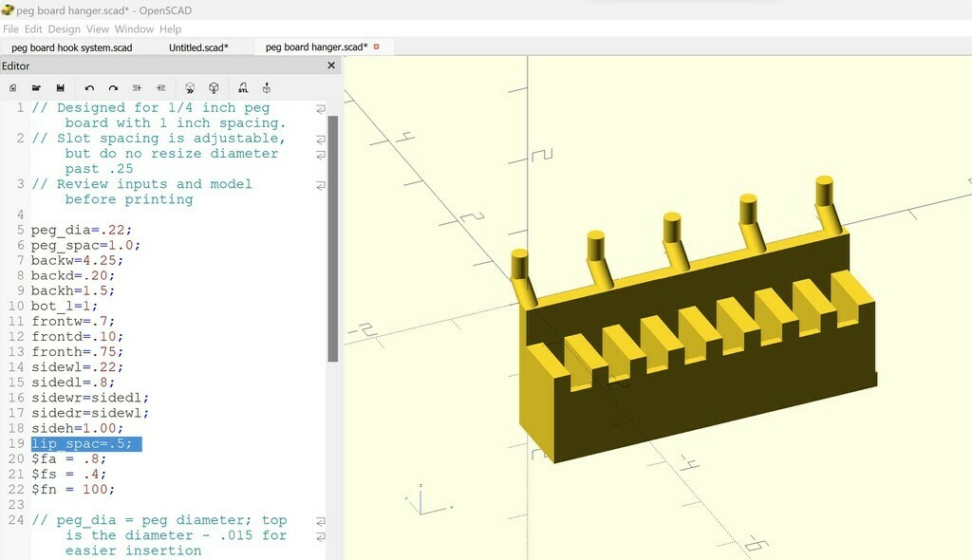
Task: Open the File menu
Action: (10, 29)
